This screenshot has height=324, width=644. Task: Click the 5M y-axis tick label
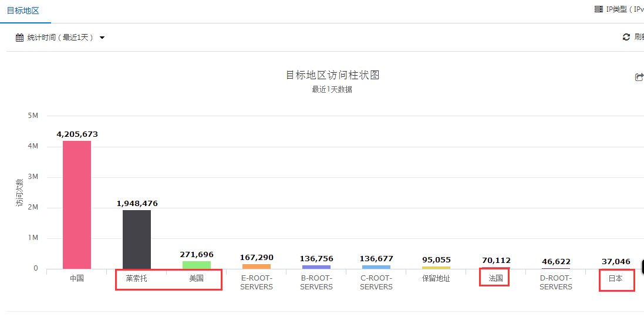tap(33, 116)
